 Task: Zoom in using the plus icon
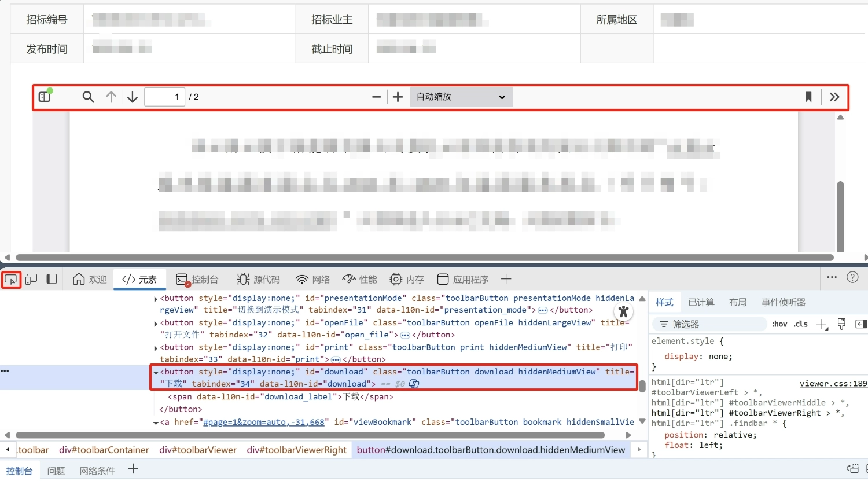tap(398, 97)
